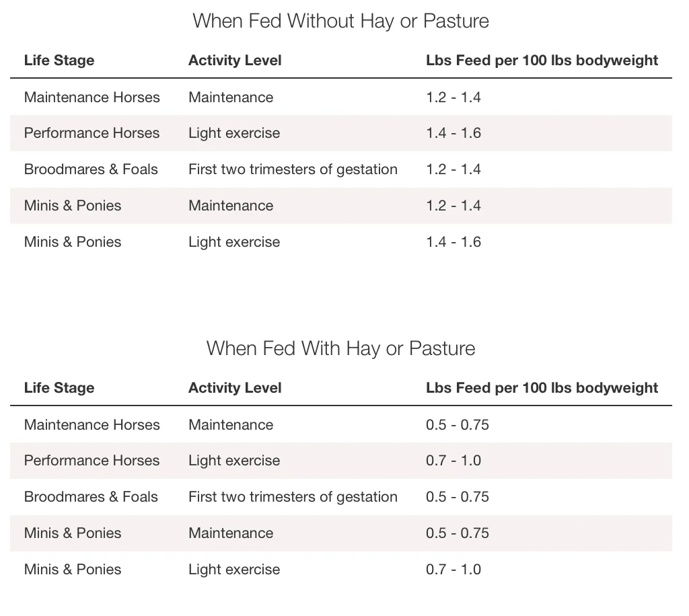This screenshot has width=689, height=616.
Task: Click 'Lbs Feed' column header in Without Hay table
Action: click(x=542, y=61)
